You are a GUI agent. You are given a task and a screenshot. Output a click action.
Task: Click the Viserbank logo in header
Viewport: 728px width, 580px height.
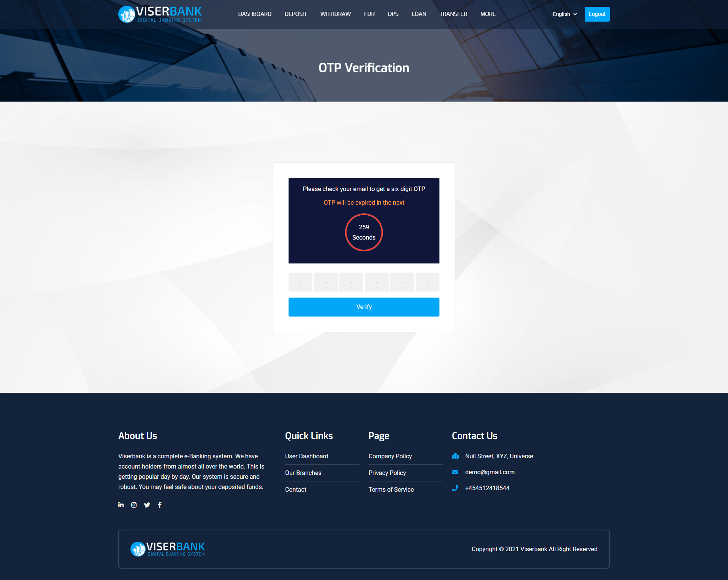coord(160,14)
